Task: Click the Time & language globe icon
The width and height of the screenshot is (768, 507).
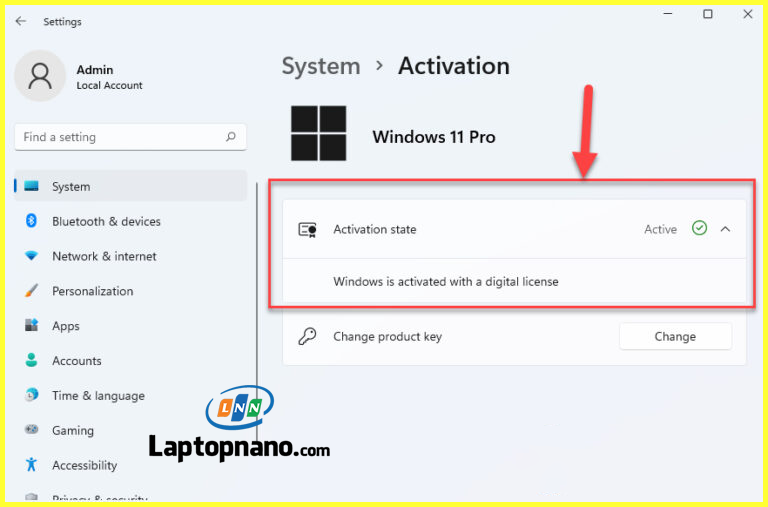Action: (31, 395)
